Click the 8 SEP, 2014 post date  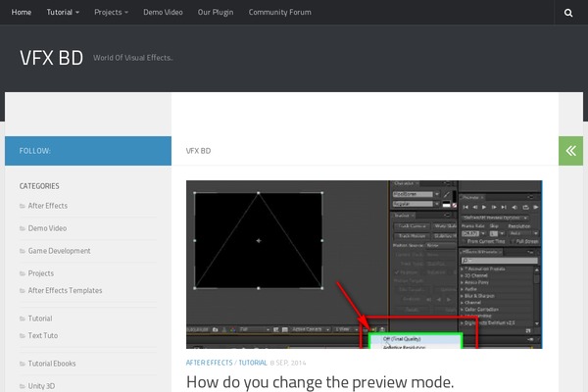(x=287, y=363)
